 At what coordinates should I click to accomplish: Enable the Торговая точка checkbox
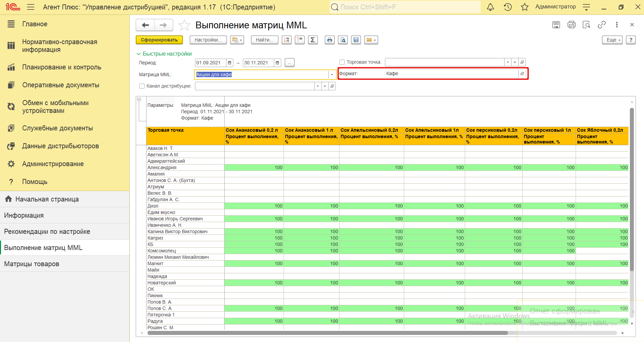point(342,62)
